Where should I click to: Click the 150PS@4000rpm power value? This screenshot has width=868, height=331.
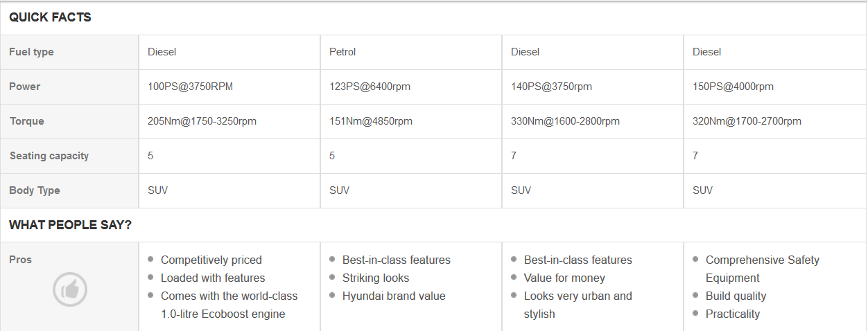pos(734,87)
